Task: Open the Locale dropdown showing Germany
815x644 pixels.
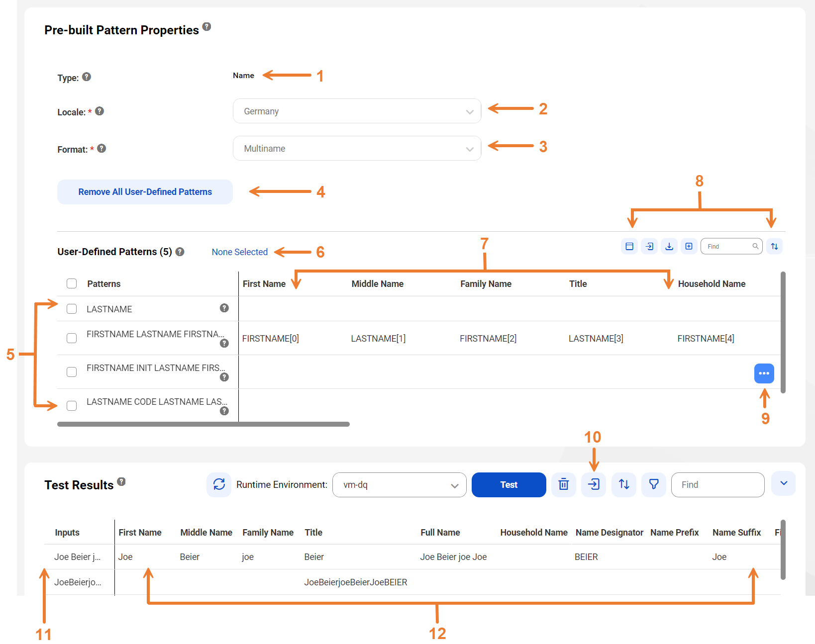Action: click(357, 111)
